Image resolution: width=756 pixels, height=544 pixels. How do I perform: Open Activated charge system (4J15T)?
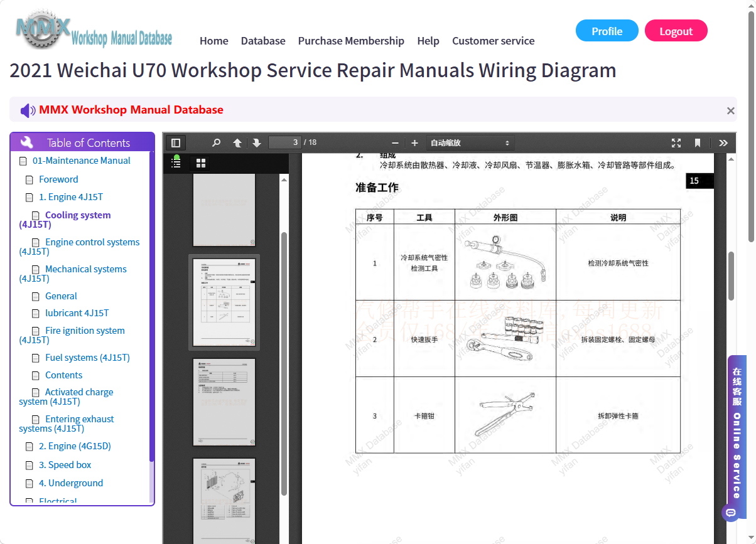67,397
